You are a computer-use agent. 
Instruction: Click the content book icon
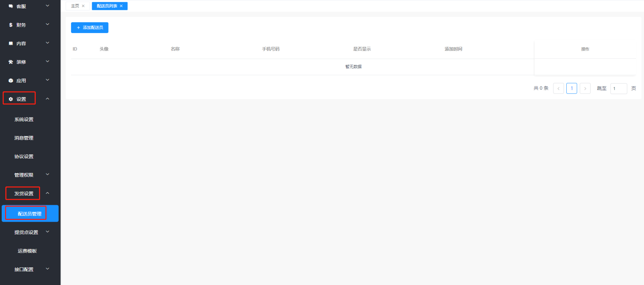tap(11, 44)
